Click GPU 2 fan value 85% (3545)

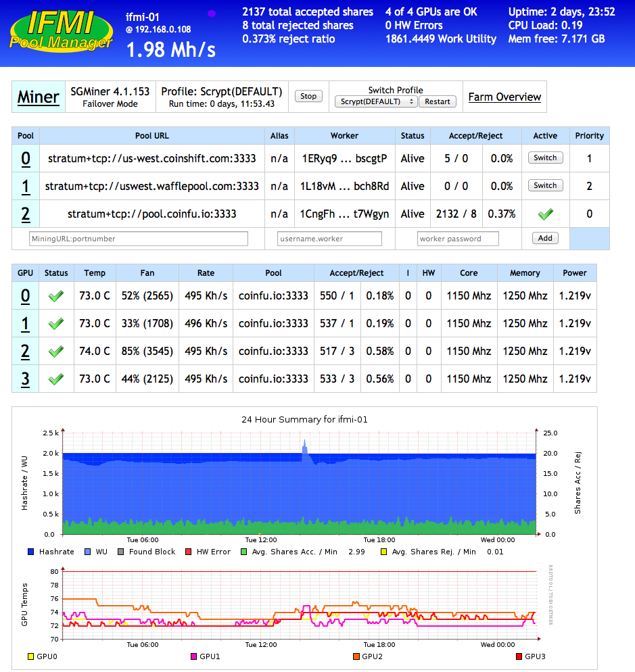click(x=147, y=352)
